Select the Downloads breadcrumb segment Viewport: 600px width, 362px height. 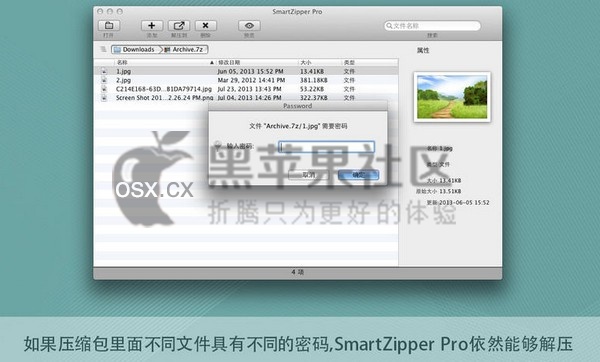point(134,49)
